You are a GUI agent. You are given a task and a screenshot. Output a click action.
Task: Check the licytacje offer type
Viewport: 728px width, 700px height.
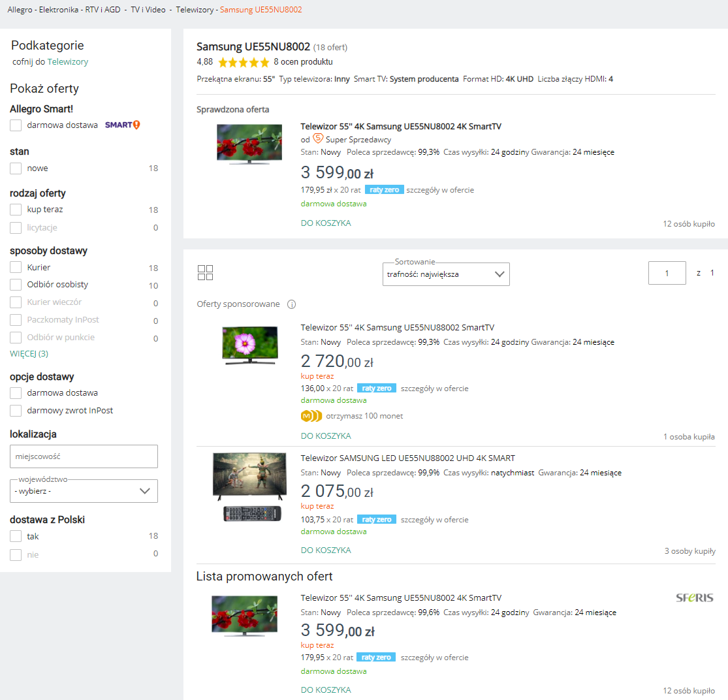click(x=16, y=228)
